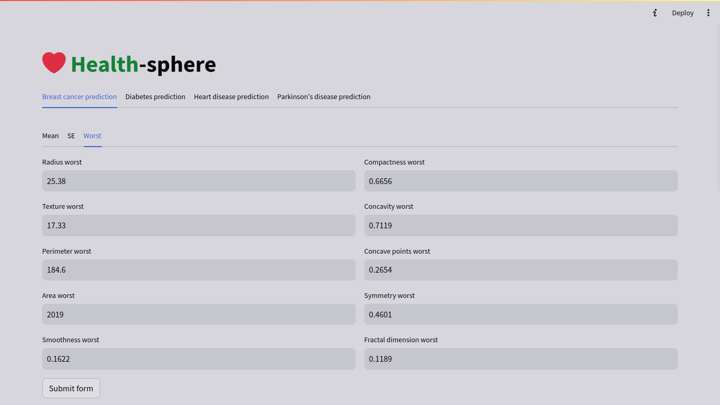Switch to Diabetes prediction tab
This screenshot has height=405, width=720.
pyautogui.click(x=155, y=97)
